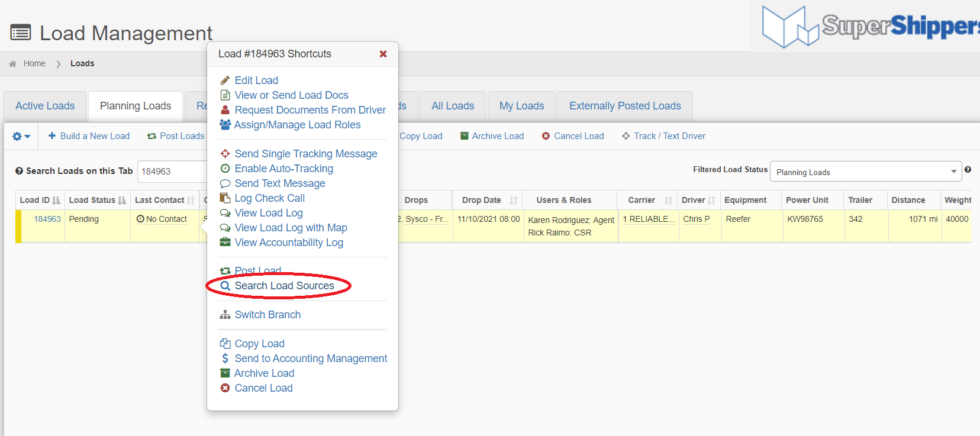Select View or Send Load Docs
This screenshot has width=980, height=436.
291,95
